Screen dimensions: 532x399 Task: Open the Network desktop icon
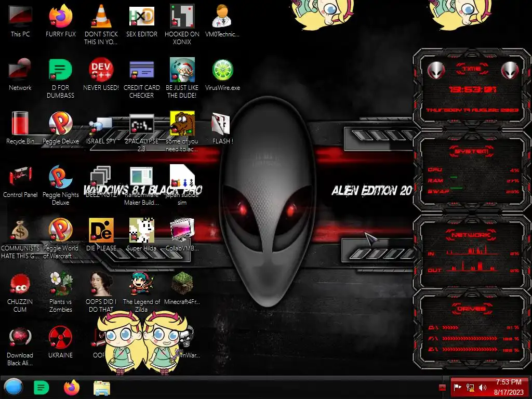(x=20, y=75)
